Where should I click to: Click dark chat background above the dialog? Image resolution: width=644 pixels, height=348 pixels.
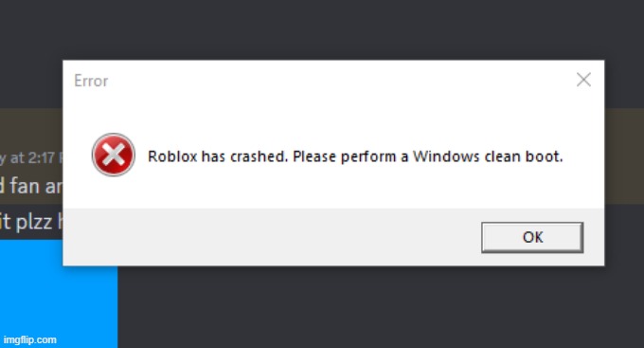[x=322, y=28]
